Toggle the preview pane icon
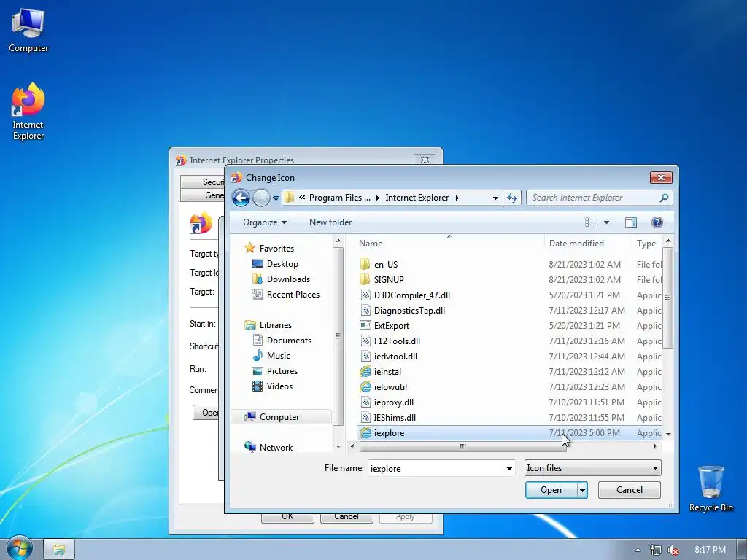747x560 pixels. (x=631, y=222)
